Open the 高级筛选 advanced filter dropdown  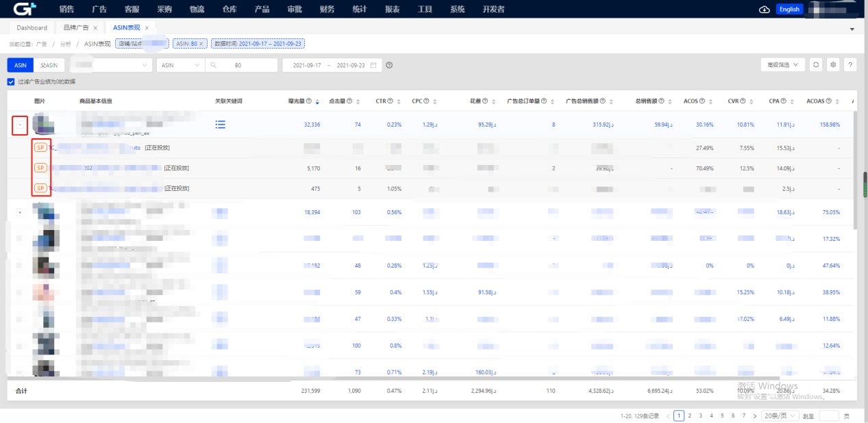pyautogui.click(x=782, y=65)
